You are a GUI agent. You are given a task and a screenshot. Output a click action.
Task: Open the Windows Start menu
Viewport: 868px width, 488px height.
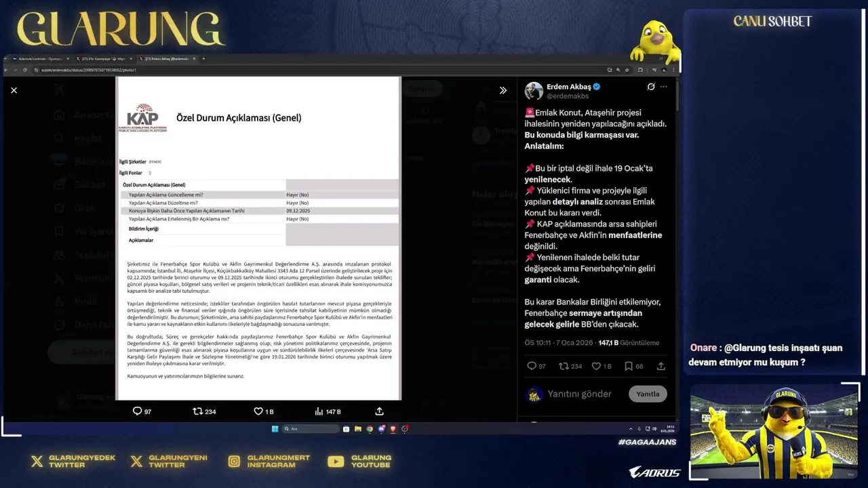click(275, 428)
